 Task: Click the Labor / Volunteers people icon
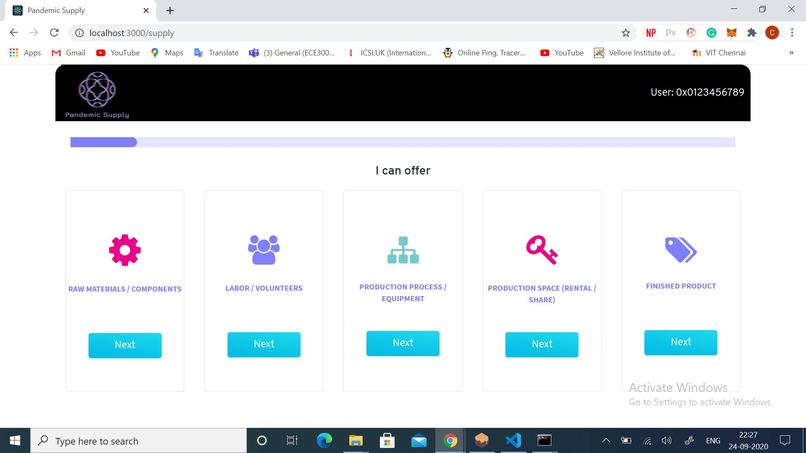[x=264, y=250]
